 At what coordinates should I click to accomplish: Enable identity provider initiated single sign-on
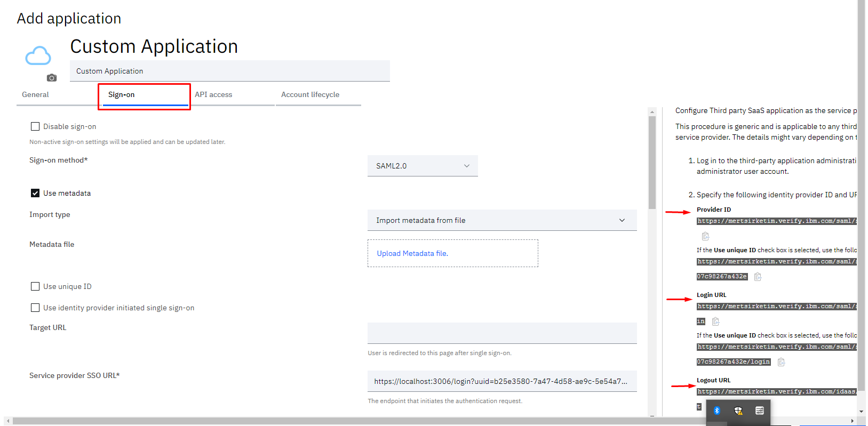[35, 308]
